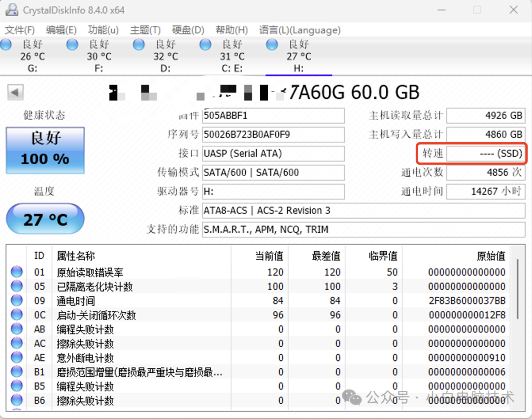Click the total host reads value 4926 GB
532x419 pixels.
point(486,116)
